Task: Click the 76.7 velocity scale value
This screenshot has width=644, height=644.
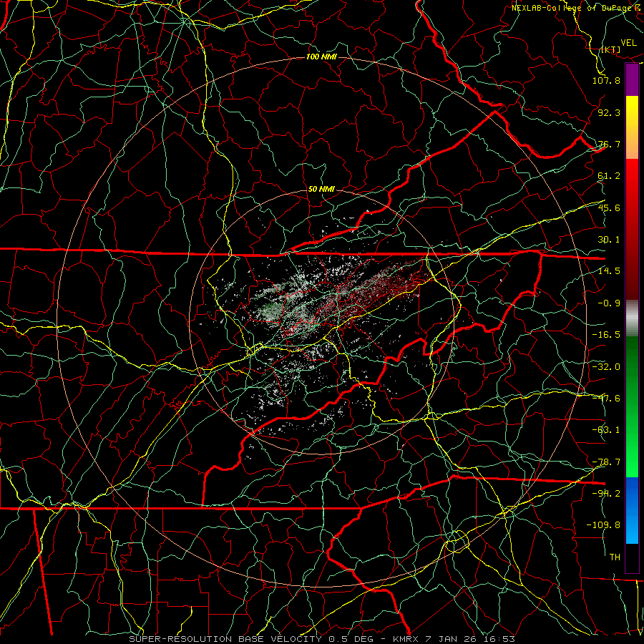Action: click(x=609, y=144)
